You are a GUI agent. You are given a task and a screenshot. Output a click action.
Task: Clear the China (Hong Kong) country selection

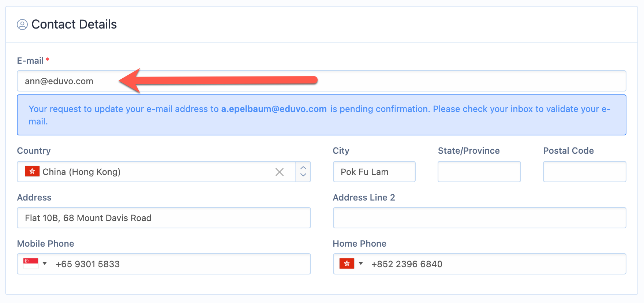coord(280,172)
